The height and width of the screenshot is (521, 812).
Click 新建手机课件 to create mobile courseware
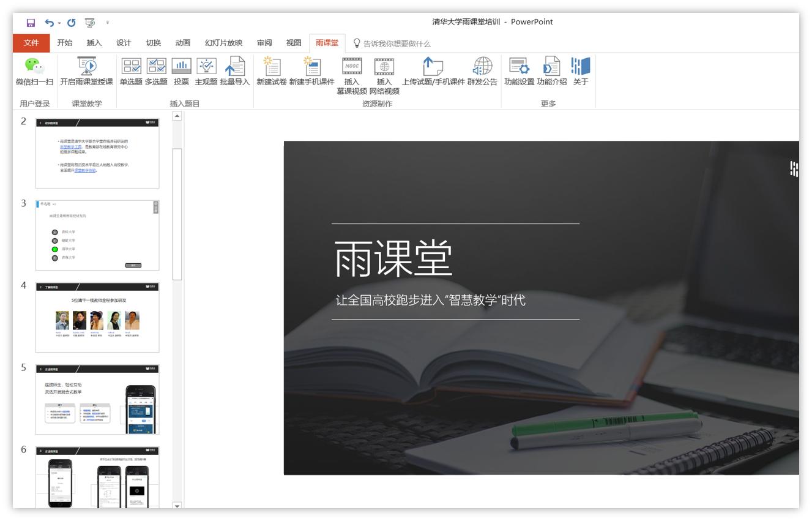point(312,72)
